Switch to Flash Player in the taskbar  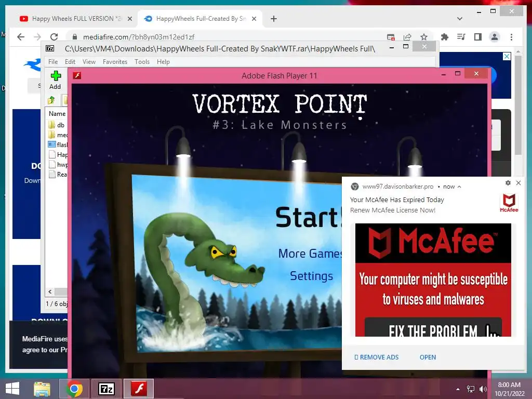[139, 389]
